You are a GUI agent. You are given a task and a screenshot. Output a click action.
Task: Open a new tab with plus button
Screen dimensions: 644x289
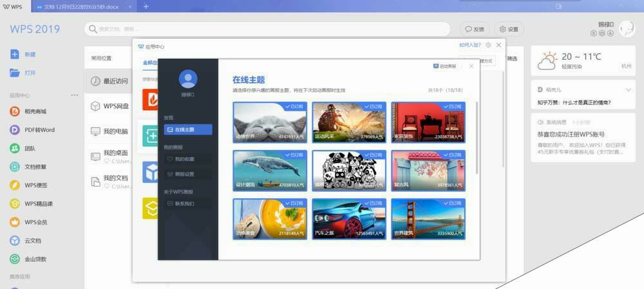[146, 6]
